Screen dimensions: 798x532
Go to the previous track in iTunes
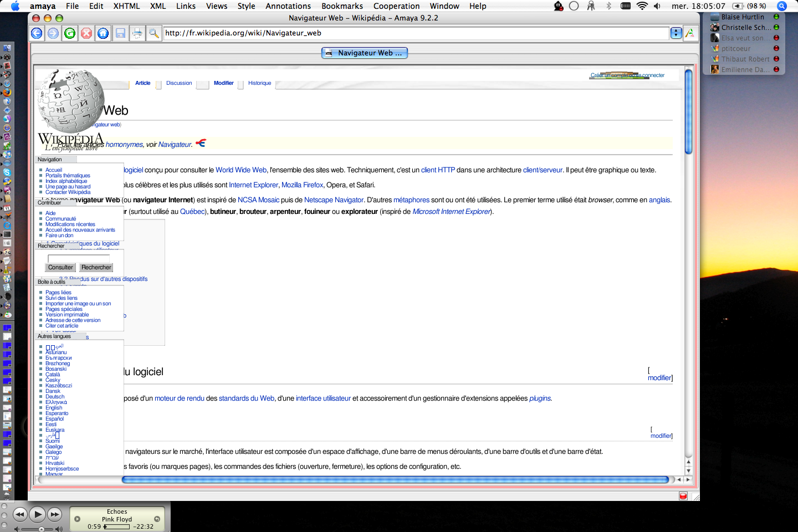pos(20,515)
